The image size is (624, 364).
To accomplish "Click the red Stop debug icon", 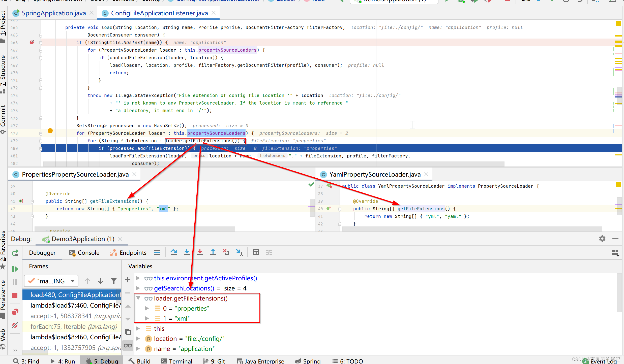I will (15, 295).
